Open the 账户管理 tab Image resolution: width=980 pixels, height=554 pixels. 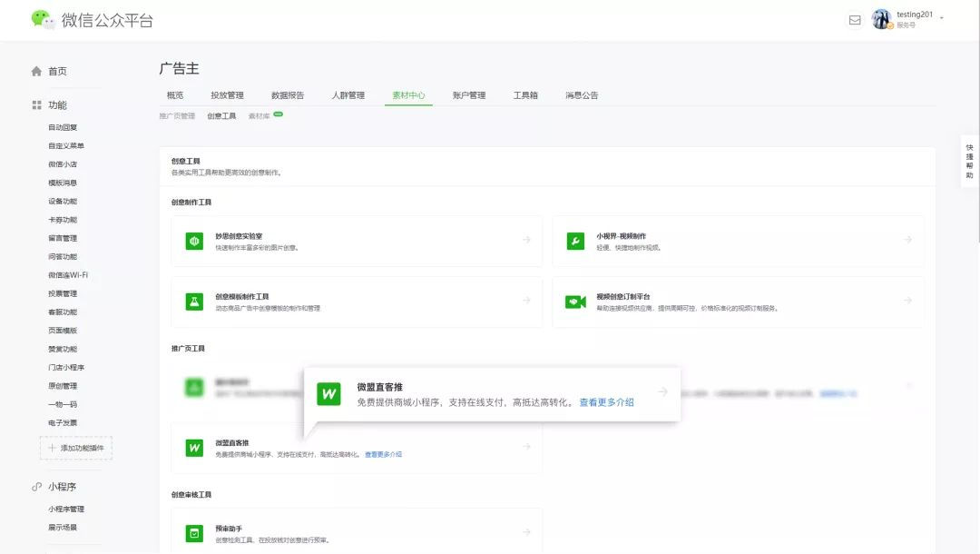(x=469, y=95)
